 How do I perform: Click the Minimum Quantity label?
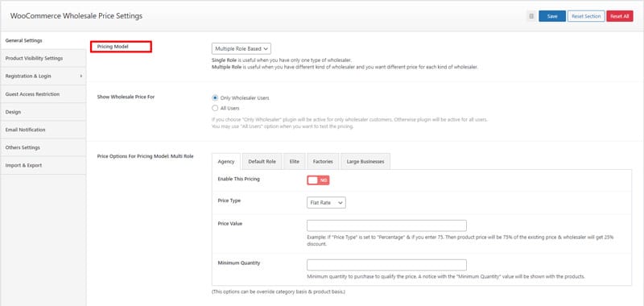click(x=239, y=263)
